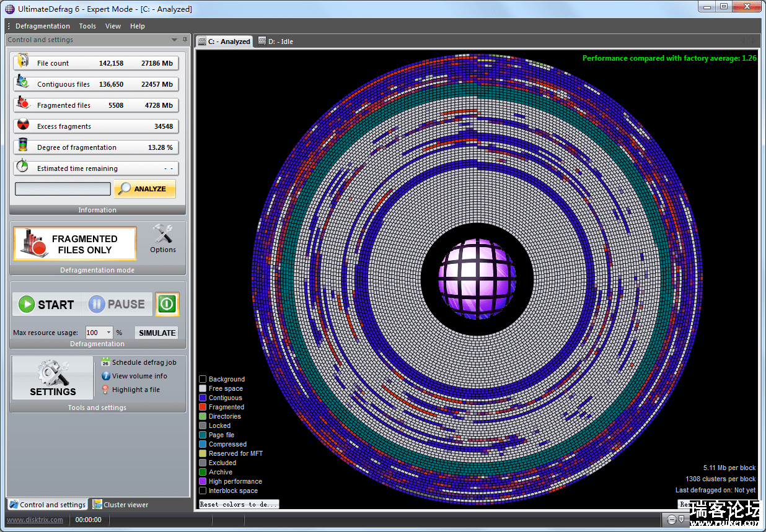
Task: Click the Locked legend color swatch
Action: coord(203,425)
